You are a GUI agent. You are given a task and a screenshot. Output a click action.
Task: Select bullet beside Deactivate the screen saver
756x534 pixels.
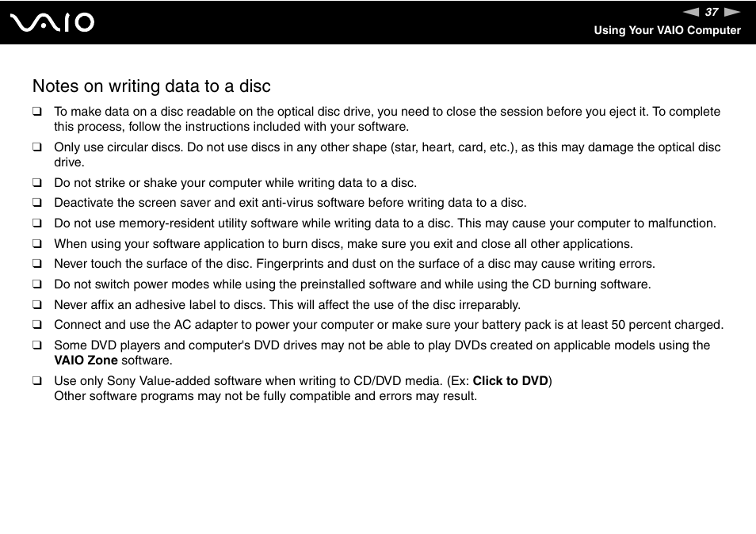pyautogui.click(x=37, y=203)
